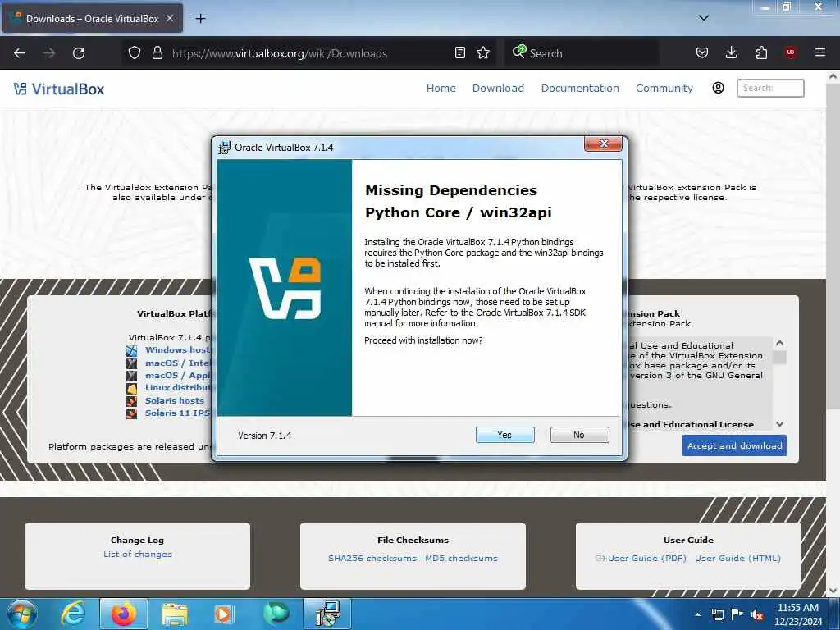Close the Oracle VirtualBox 7.1.4 dialog
This screenshot has width=840, height=630.
[603, 144]
